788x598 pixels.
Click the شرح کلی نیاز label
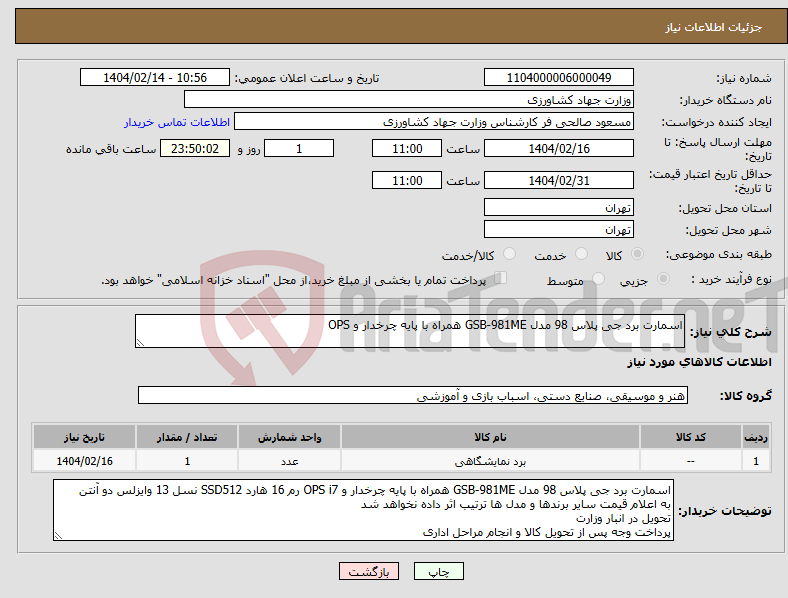tap(731, 332)
